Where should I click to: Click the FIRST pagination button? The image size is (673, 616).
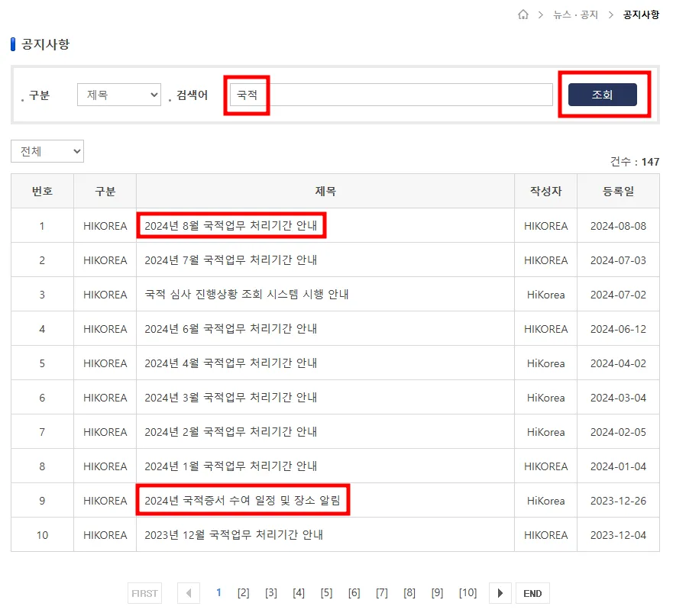[x=144, y=593]
